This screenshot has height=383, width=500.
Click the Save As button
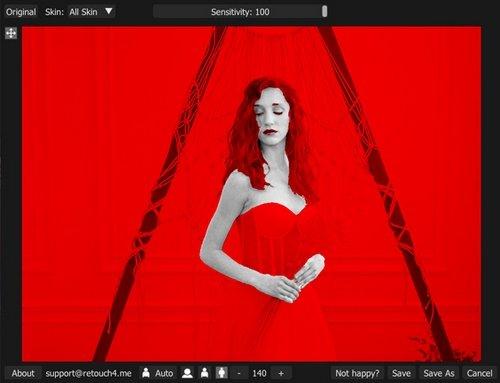(439, 373)
